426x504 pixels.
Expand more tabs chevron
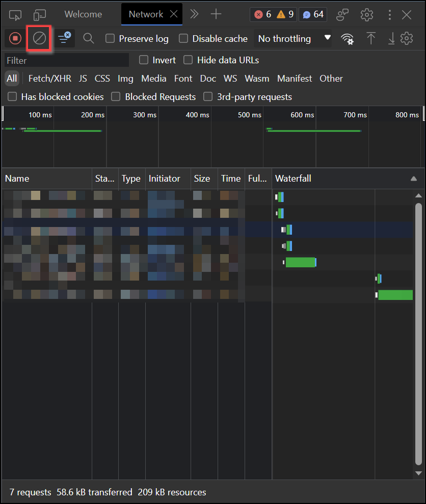tap(194, 14)
